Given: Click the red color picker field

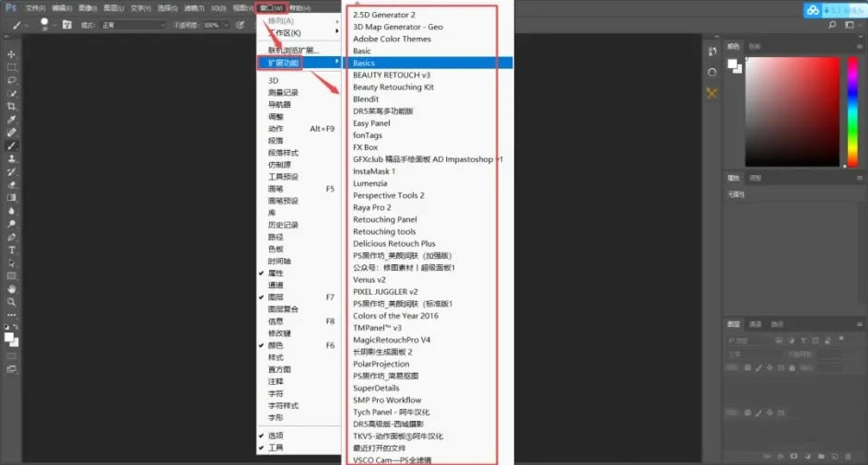Looking at the screenshot, I should click(x=792, y=111).
